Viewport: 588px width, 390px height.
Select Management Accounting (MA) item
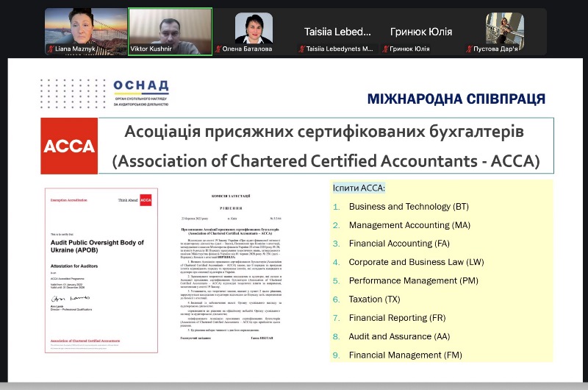(409, 225)
